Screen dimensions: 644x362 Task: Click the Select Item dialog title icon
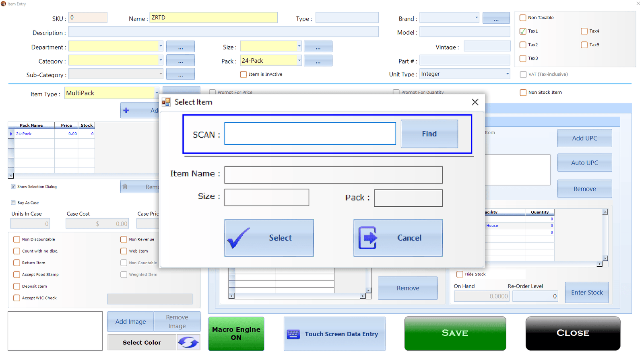166,102
